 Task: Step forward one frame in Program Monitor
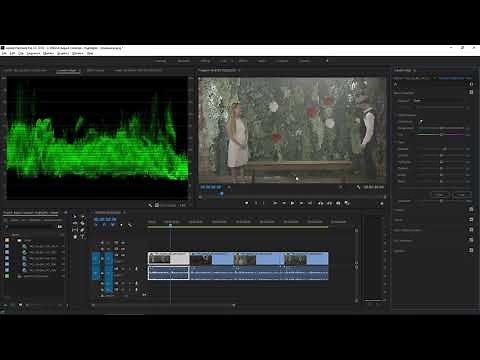[x=301, y=203]
